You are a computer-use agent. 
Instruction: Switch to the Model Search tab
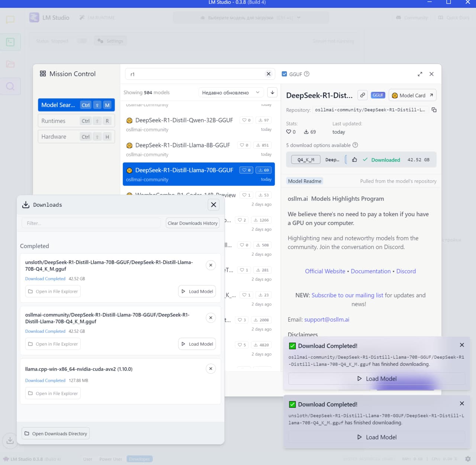[x=76, y=105]
